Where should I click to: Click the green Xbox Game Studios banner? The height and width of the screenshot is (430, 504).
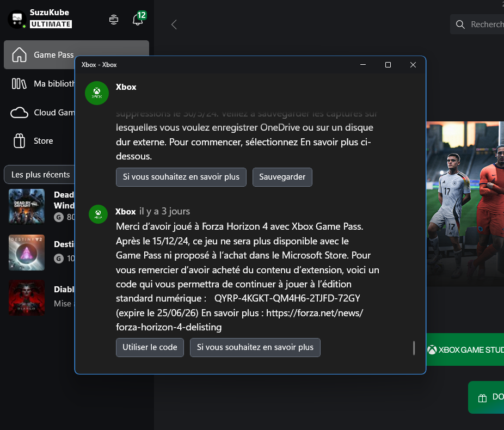pos(465,349)
